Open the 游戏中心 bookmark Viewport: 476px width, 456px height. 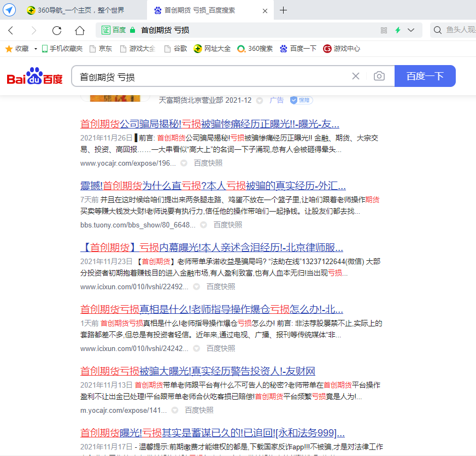click(x=342, y=49)
